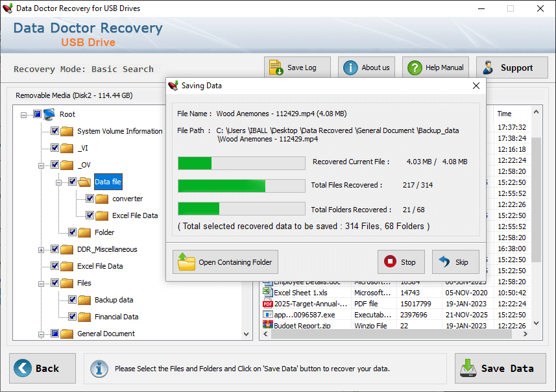The width and height of the screenshot is (556, 392).
Task: Click the Save Log button
Action: pos(297,67)
